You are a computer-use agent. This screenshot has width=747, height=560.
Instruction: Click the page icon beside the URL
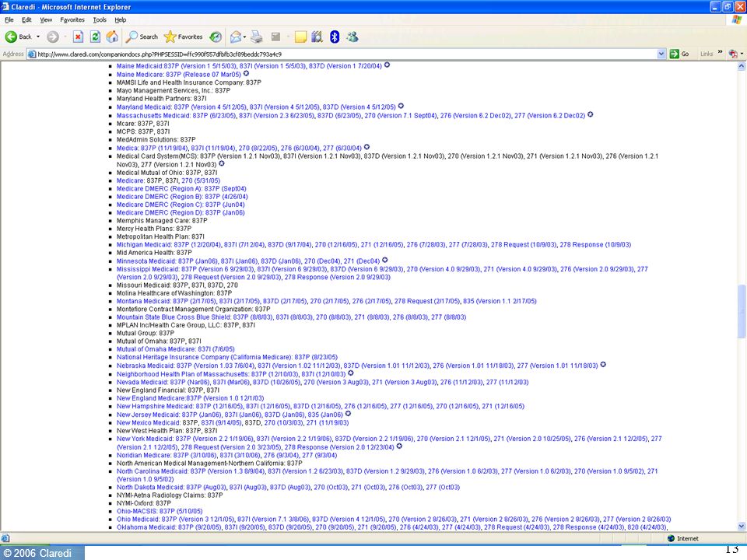[32, 54]
